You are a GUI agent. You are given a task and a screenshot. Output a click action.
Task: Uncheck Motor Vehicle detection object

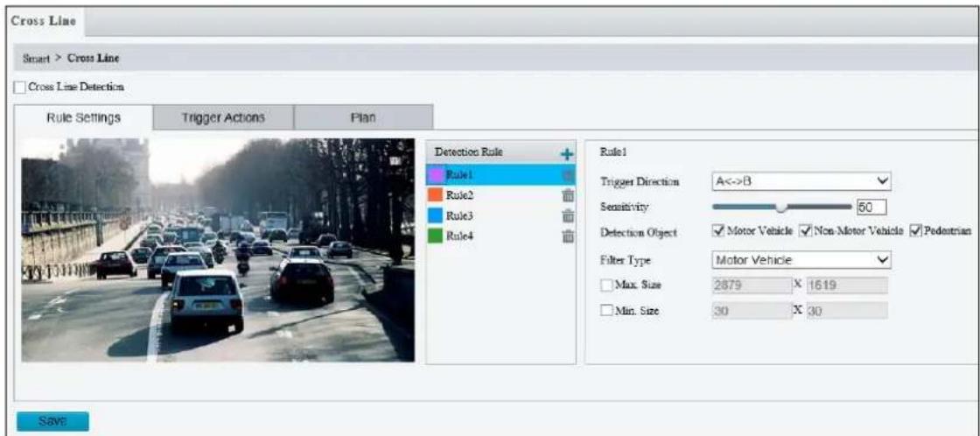pos(718,231)
